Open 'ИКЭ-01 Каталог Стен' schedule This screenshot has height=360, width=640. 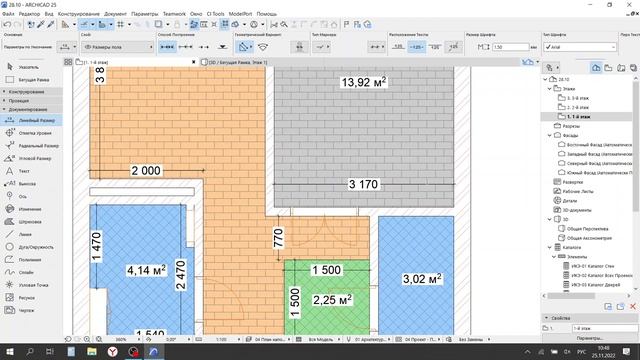click(593, 266)
